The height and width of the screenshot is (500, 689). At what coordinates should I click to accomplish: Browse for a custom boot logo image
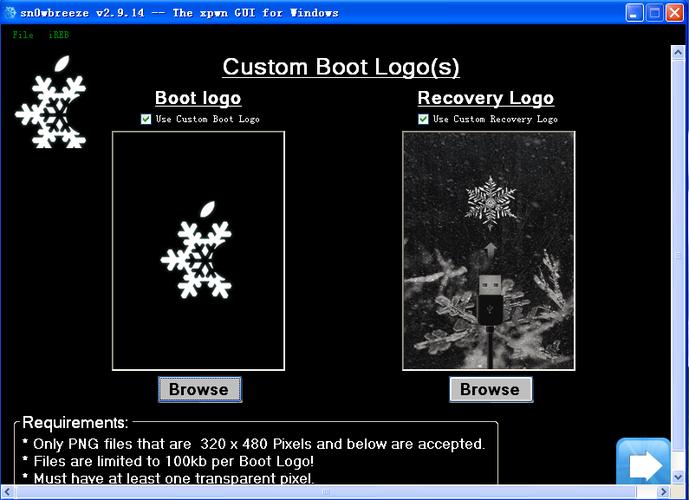[x=199, y=389]
